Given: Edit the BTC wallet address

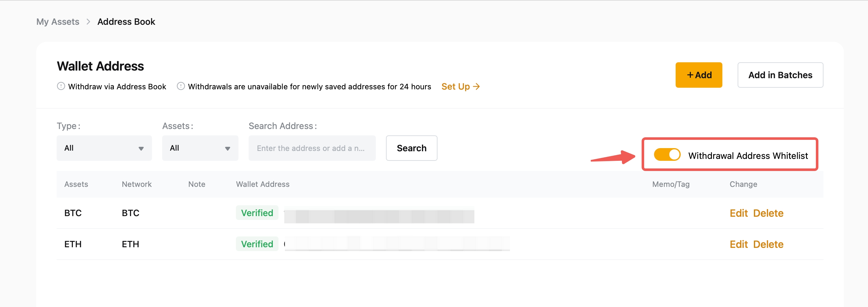Looking at the screenshot, I should tap(738, 213).
